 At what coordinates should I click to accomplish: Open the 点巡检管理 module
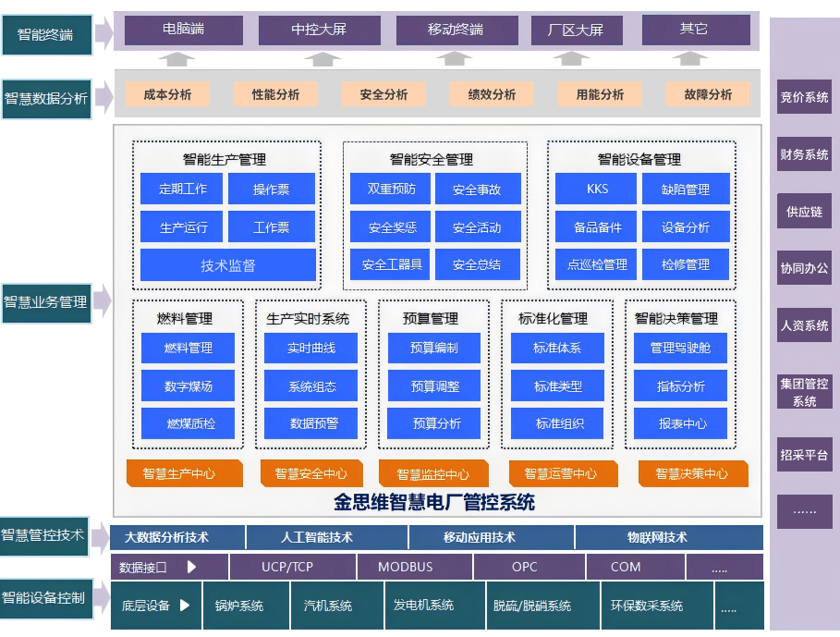[596, 264]
